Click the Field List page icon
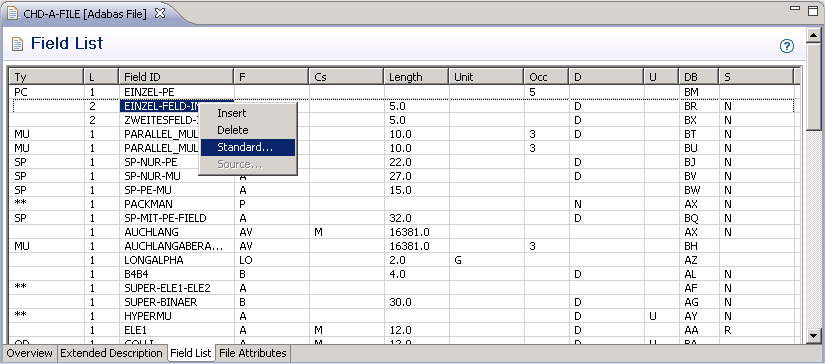 point(18,44)
